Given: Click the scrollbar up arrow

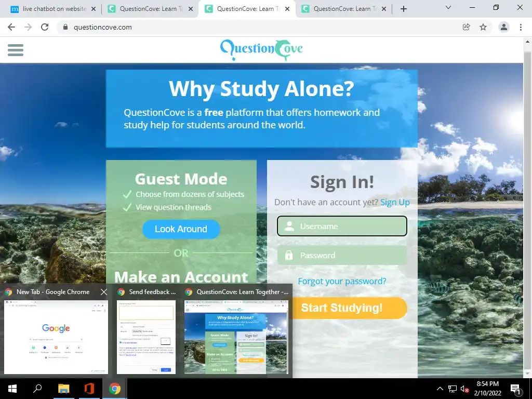Looking at the screenshot, I should point(527,42).
